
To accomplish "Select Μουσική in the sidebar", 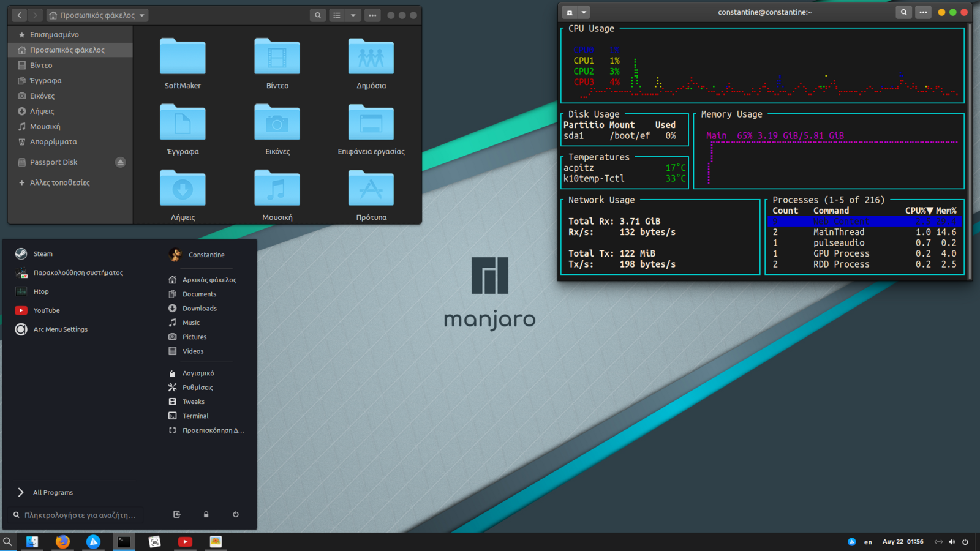I will click(70, 126).
